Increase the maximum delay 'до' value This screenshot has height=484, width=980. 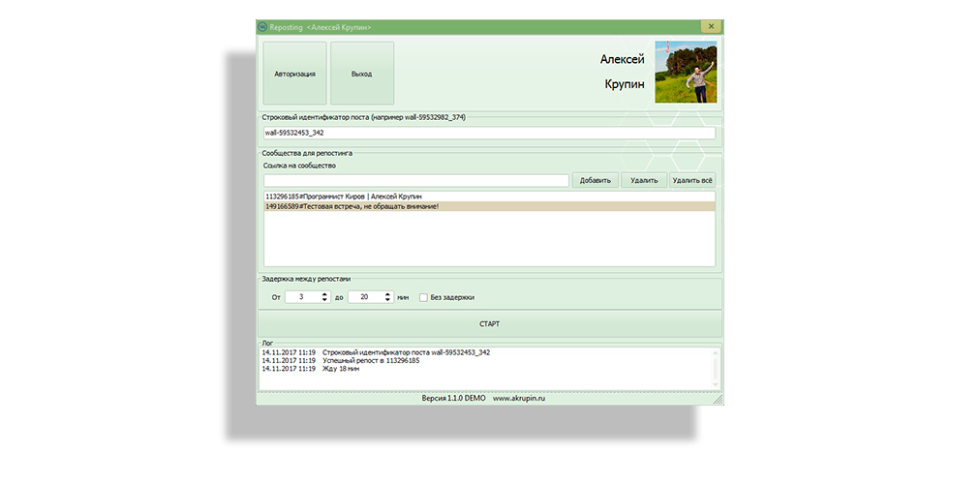click(x=387, y=294)
